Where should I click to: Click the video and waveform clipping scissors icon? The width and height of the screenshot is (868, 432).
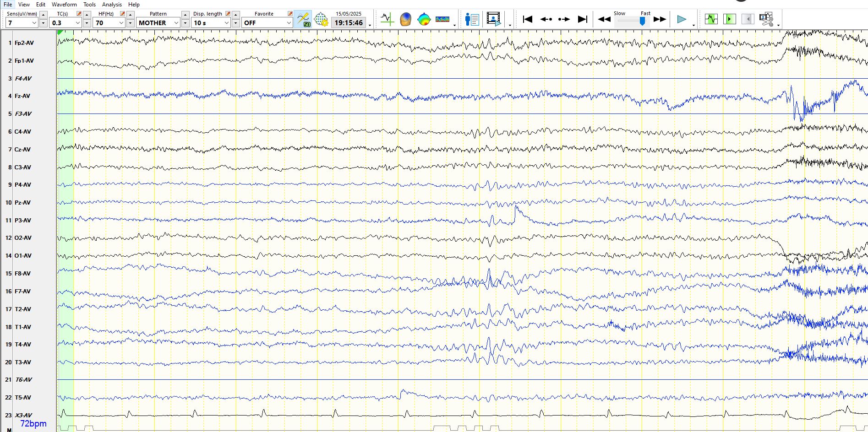click(x=766, y=20)
